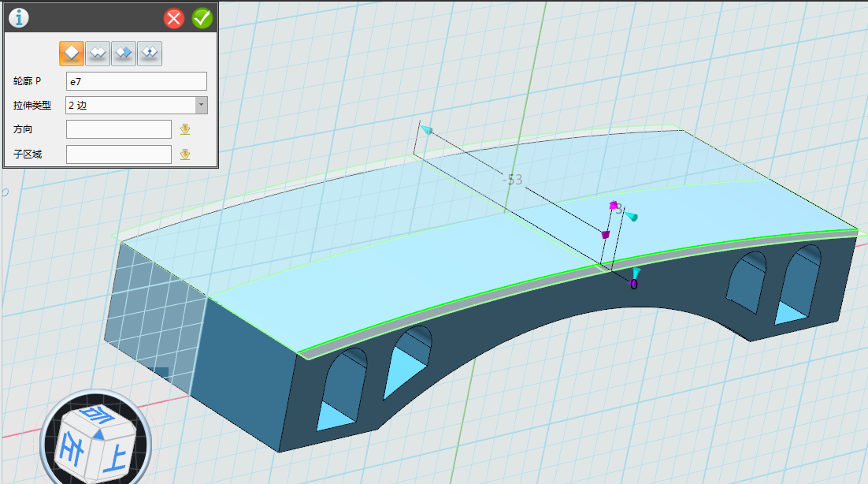This screenshot has height=484, width=868.
Task: Expand options arrow beside 子区域 field
Action: pos(185,155)
